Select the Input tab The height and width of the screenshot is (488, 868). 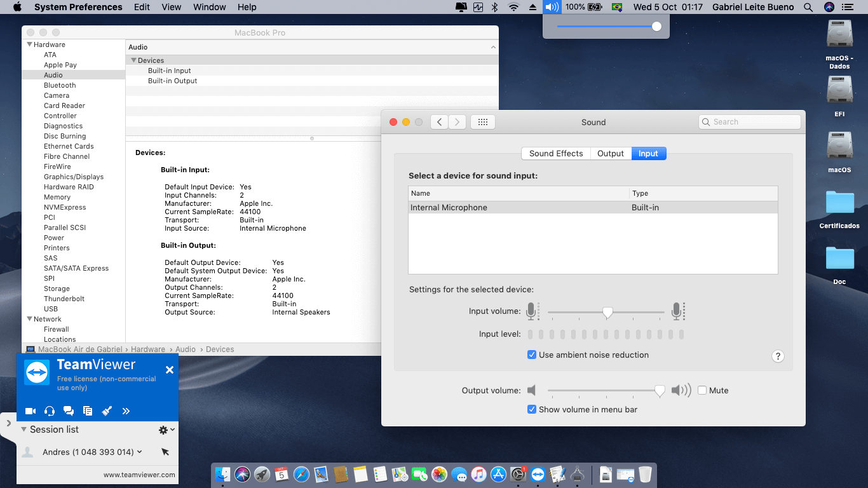tap(648, 153)
